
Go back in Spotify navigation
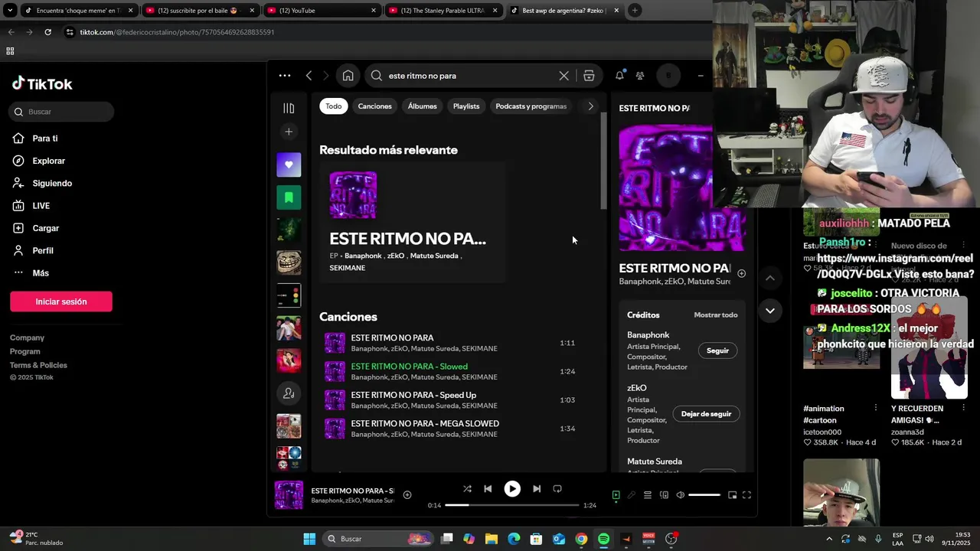click(309, 76)
